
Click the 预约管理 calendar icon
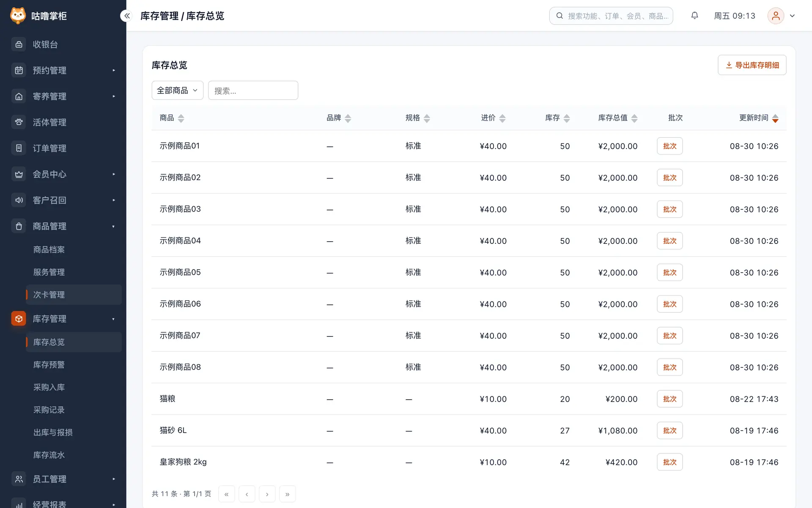click(x=19, y=70)
